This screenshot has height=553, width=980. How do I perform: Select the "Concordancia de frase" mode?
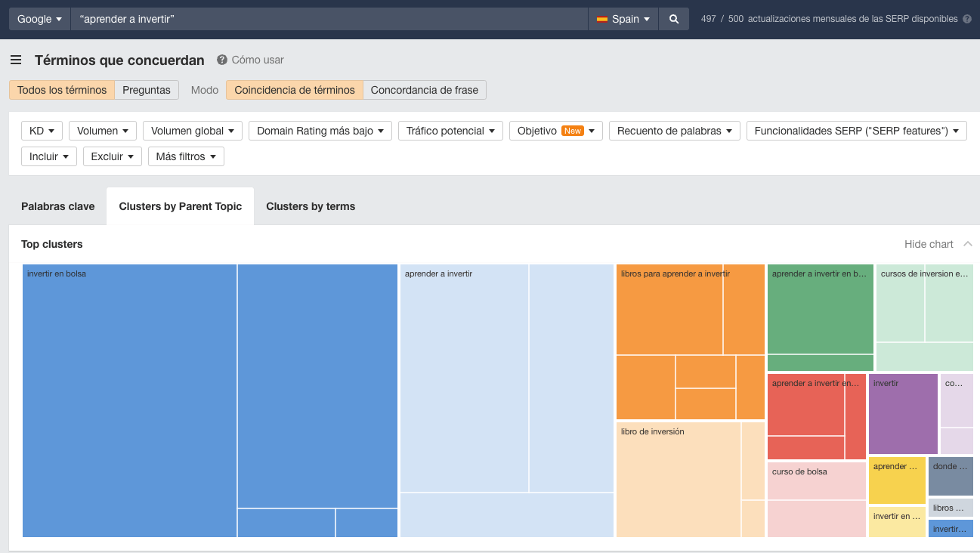coord(426,89)
